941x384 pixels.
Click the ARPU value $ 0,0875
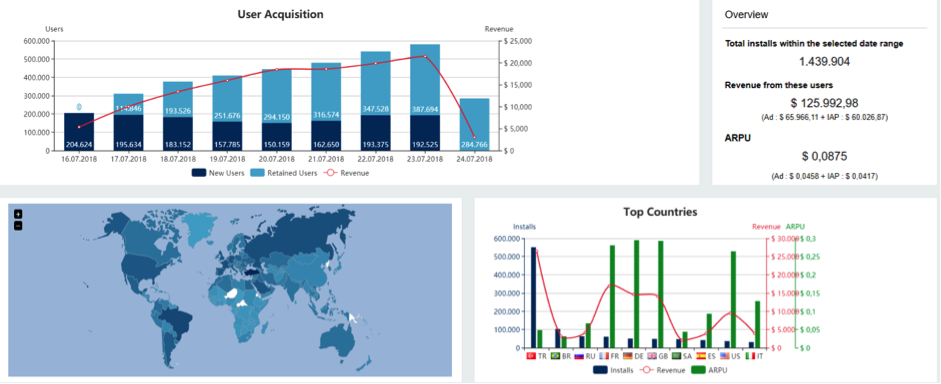(825, 157)
